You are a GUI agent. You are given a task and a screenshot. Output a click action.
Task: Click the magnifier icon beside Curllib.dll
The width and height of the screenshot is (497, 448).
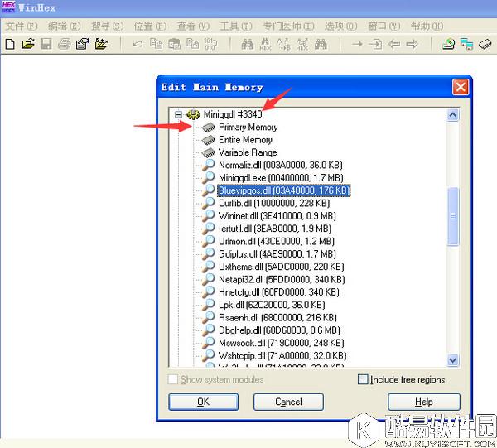[209, 203]
